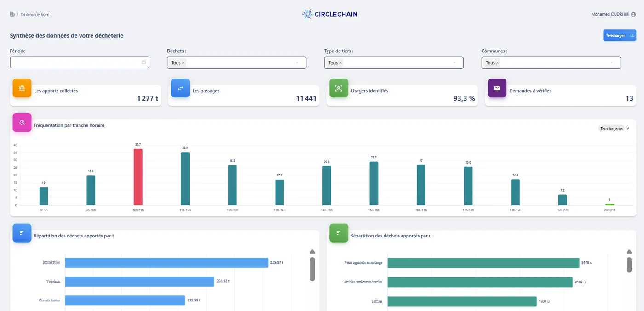Click the 8h-9h bar valued 12
Image resolution: width=644 pixels, height=311 pixels.
(x=44, y=196)
